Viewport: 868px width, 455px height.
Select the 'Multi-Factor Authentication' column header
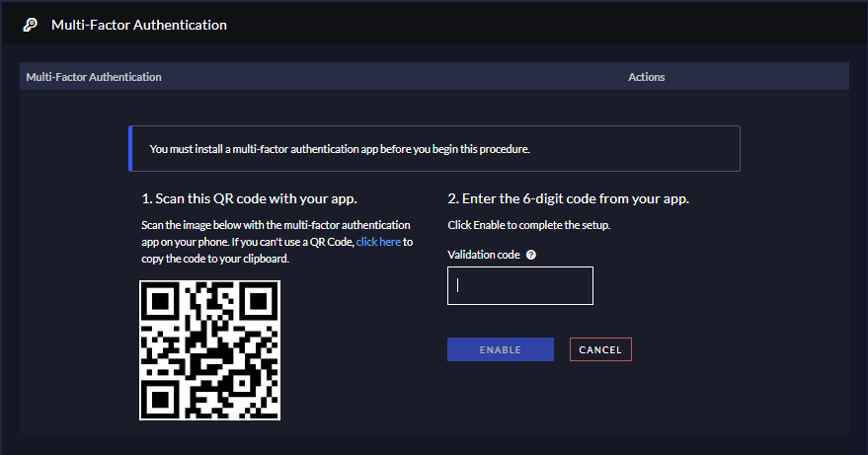pyautogui.click(x=94, y=77)
